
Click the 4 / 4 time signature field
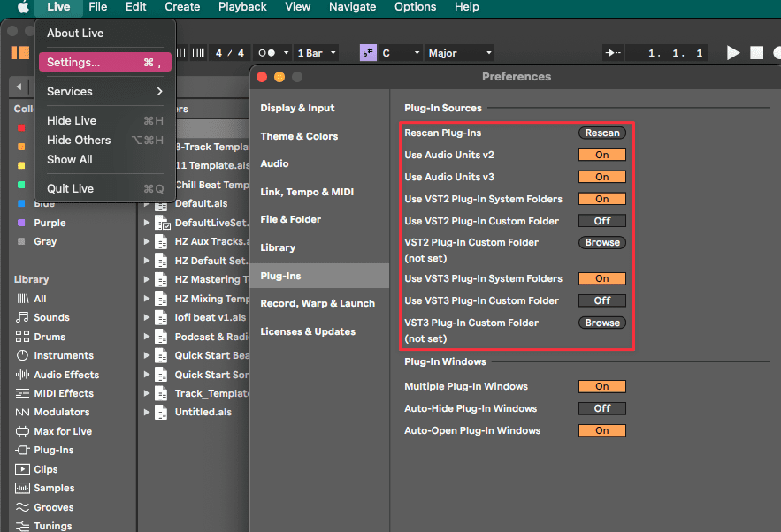point(230,53)
